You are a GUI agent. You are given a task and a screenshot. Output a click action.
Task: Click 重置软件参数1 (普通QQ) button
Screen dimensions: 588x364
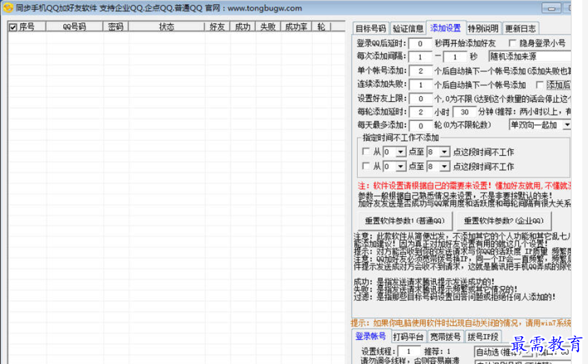(x=405, y=220)
